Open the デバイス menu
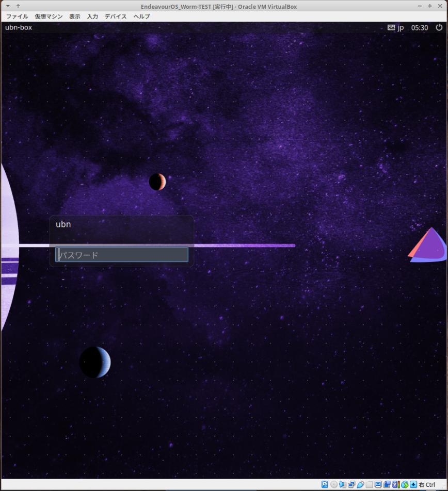This screenshot has height=491, width=448. click(116, 17)
